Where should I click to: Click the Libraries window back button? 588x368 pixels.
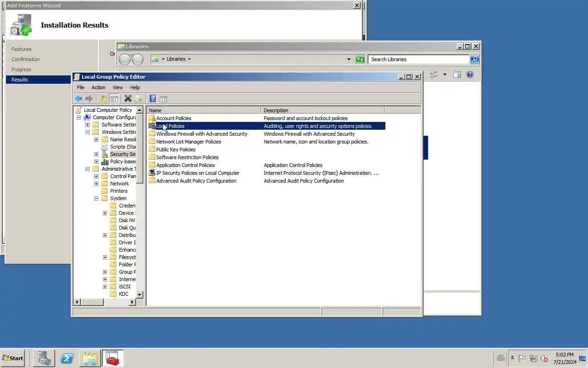pyautogui.click(x=124, y=59)
